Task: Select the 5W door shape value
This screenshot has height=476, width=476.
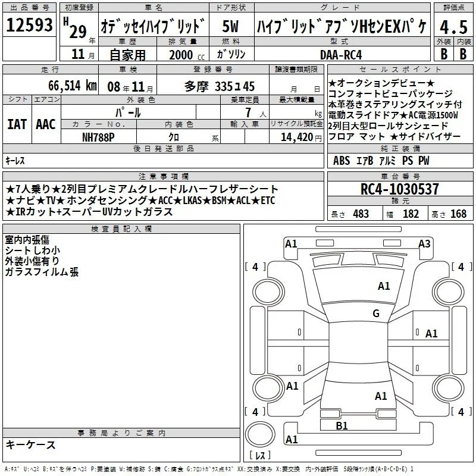Action: tap(230, 26)
